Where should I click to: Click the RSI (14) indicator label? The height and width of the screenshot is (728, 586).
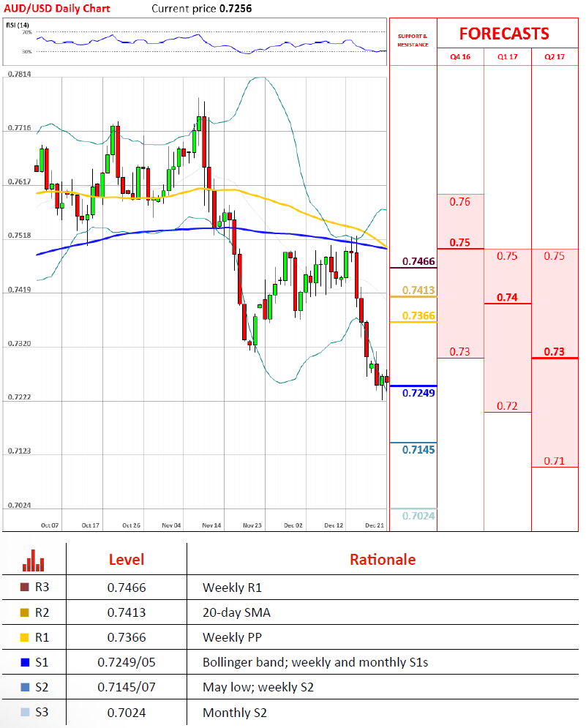tap(17, 25)
